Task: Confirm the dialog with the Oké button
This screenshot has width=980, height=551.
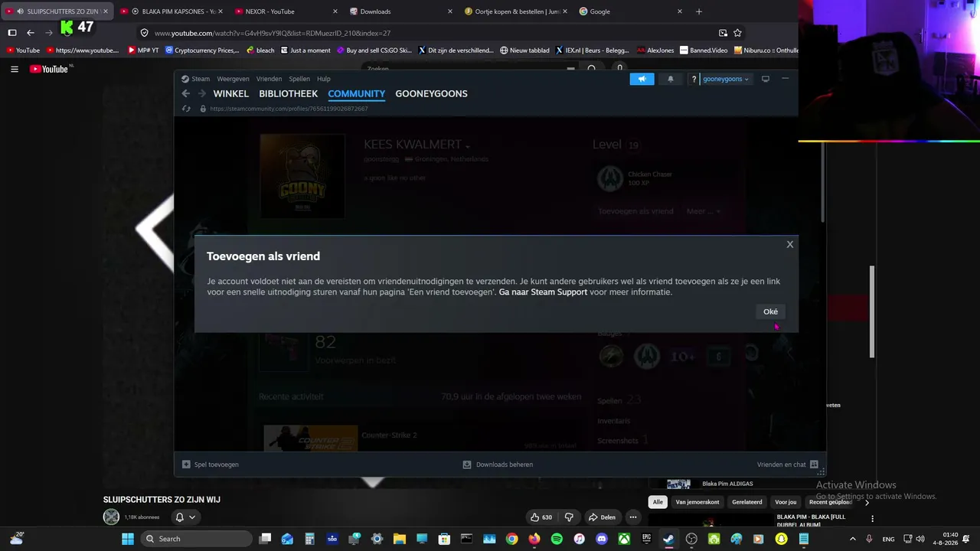Action: pyautogui.click(x=770, y=311)
